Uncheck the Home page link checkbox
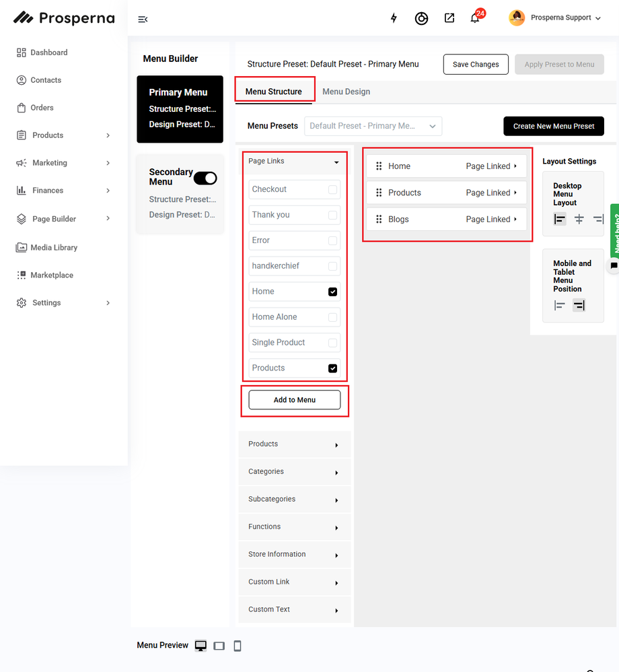Viewport: 619px width, 672px height. tap(332, 291)
